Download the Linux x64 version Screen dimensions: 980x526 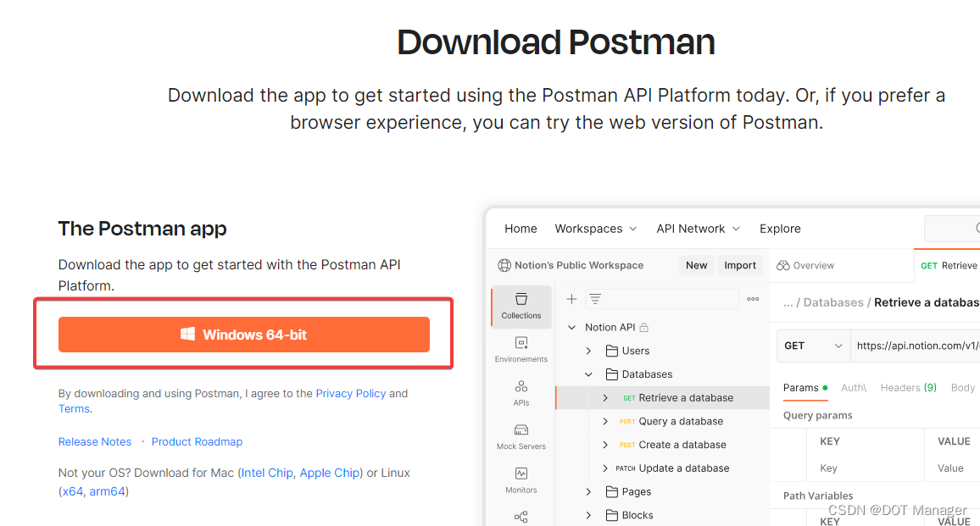click(x=73, y=491)
